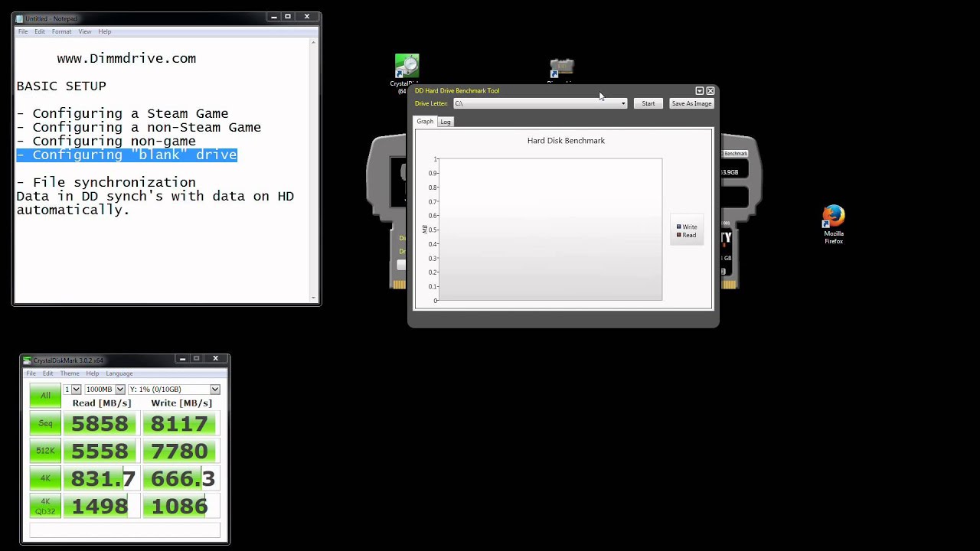This screenshot has height=551, width=980.
Task: Open the Y: drive selection dropdown
Action: 174,390
